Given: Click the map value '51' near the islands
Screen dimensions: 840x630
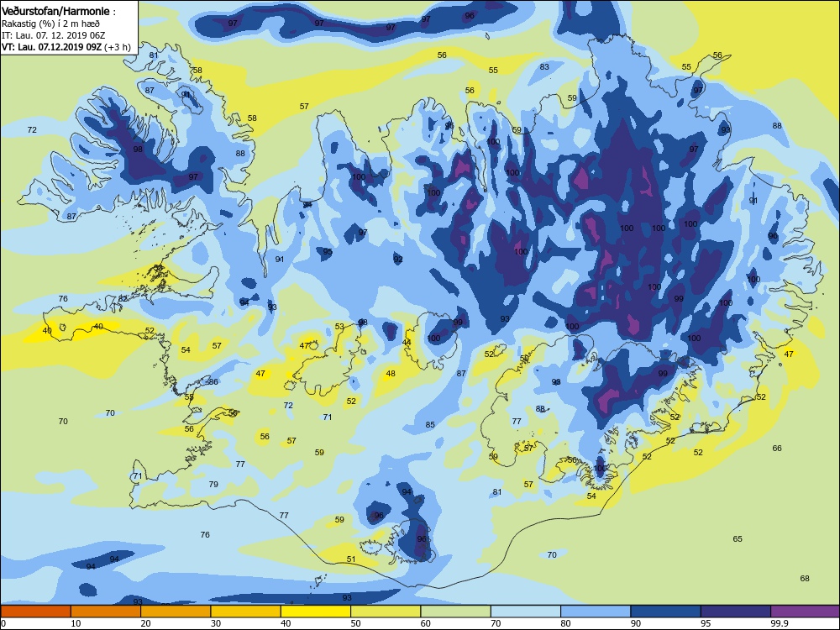Looking at the screenshot, I should (351, 559).
